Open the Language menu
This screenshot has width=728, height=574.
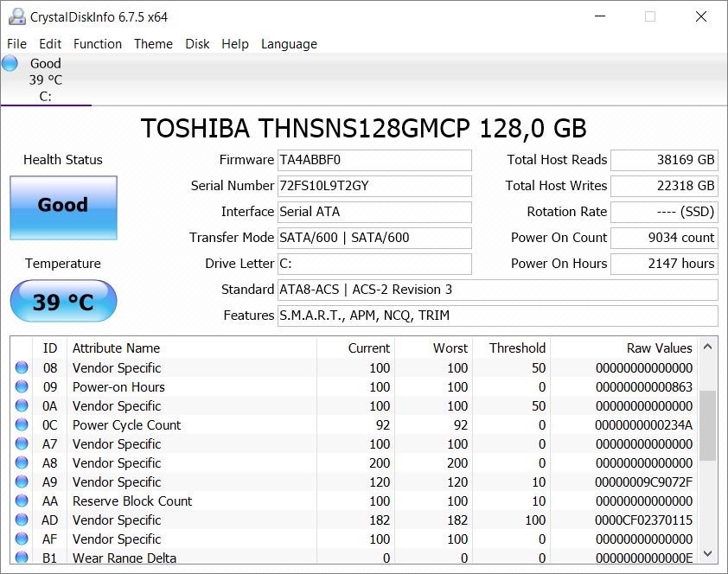coord(289,43)
